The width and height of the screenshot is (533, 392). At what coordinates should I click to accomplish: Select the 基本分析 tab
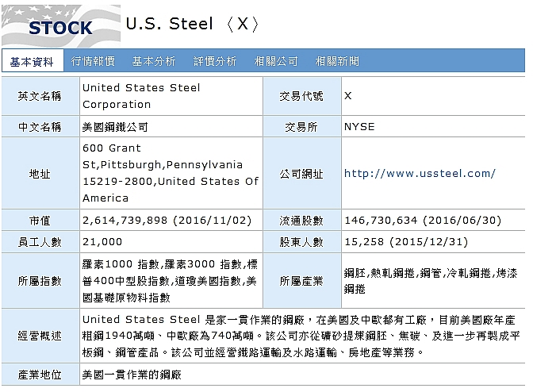tap(154, 61)
